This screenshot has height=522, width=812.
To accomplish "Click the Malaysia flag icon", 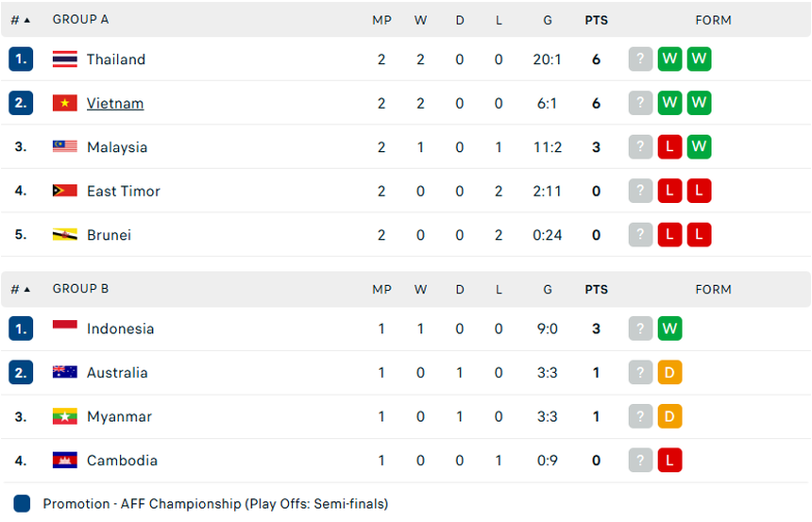I will (64, 147).
